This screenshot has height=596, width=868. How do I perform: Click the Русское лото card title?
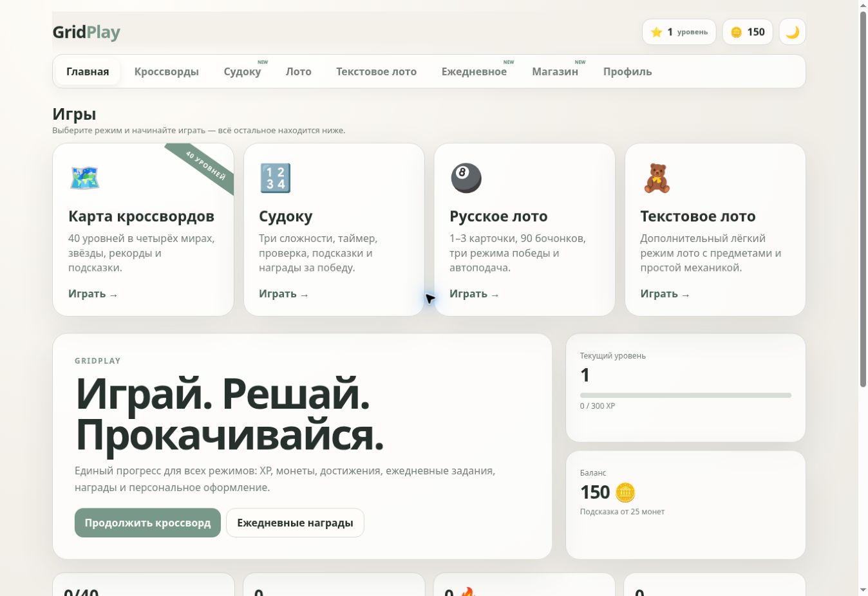[498, 216]
